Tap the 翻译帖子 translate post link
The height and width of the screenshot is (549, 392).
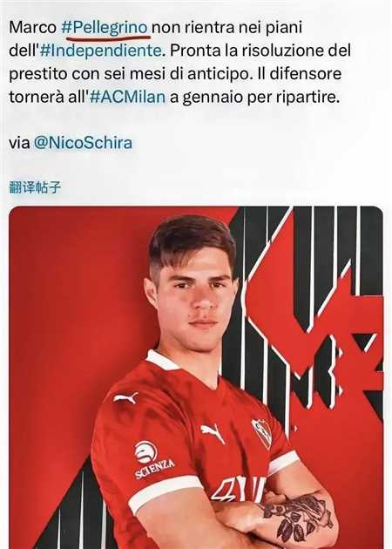(x=35, y=187)
